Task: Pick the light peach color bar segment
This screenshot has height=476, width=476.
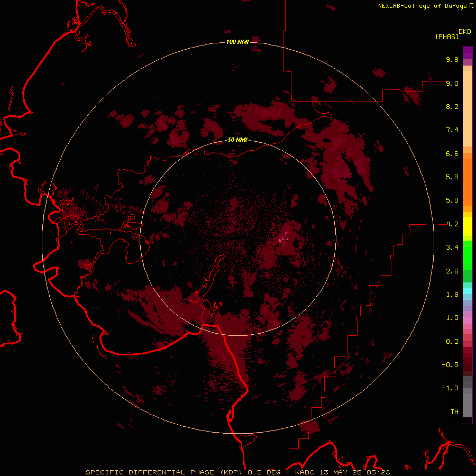Action: [x=467, y=108]
